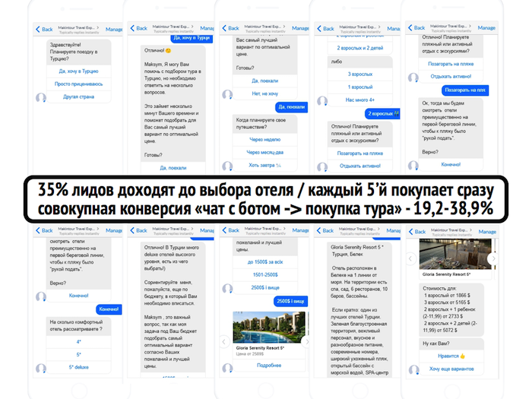
Task: Select budget option '1501-2500$'
Action: tap(264, 274)
